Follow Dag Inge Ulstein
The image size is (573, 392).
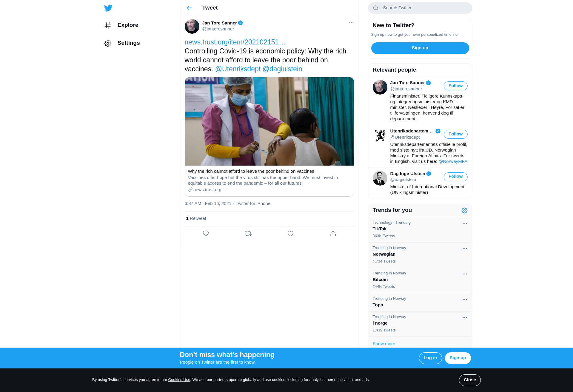pyautogui.click(x=455, y=177)
